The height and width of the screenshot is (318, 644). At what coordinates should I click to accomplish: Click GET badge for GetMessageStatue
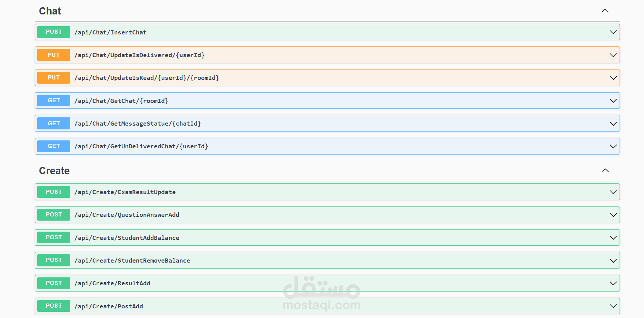54,124
